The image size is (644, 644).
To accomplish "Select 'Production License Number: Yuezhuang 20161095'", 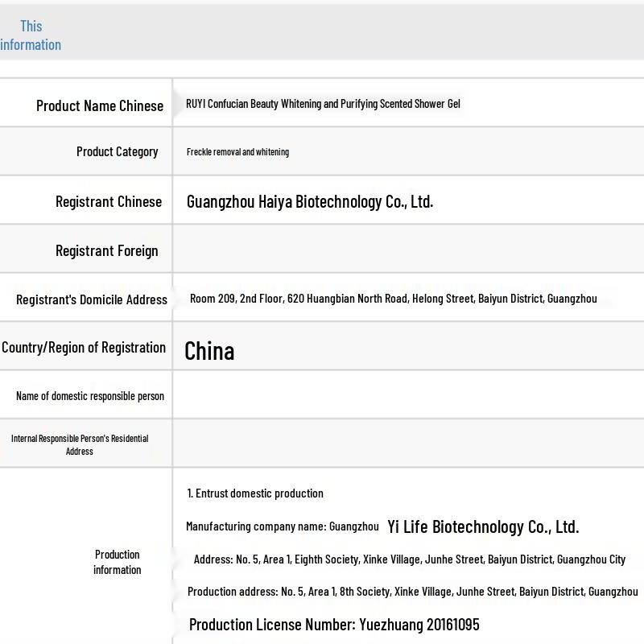I will [334, 625].
